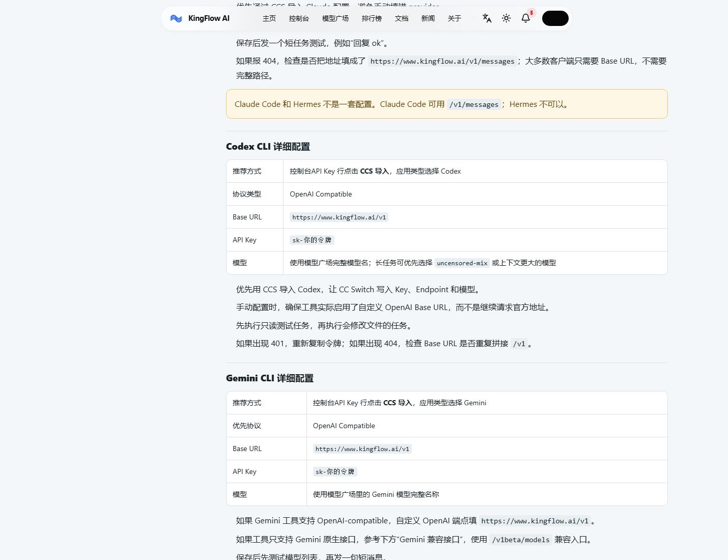
Task: Click Codex table 协议类型 label cell
Action: pos(255,194)
